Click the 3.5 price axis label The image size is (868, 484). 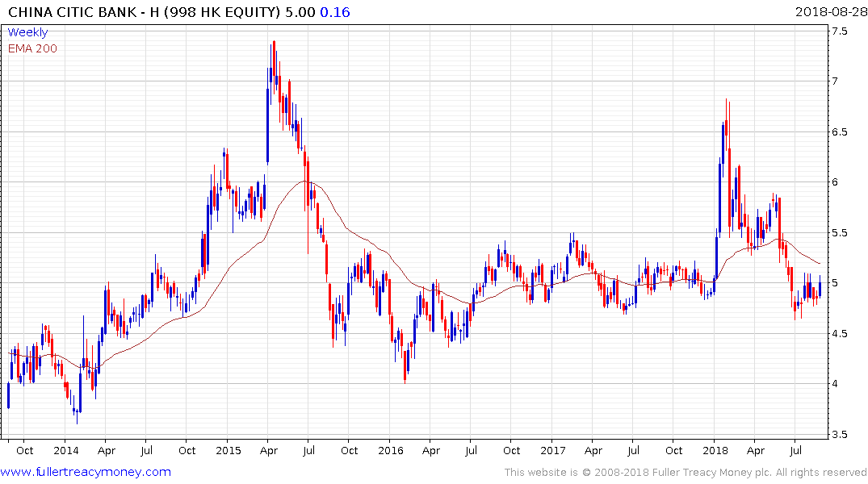pos(839,434)
